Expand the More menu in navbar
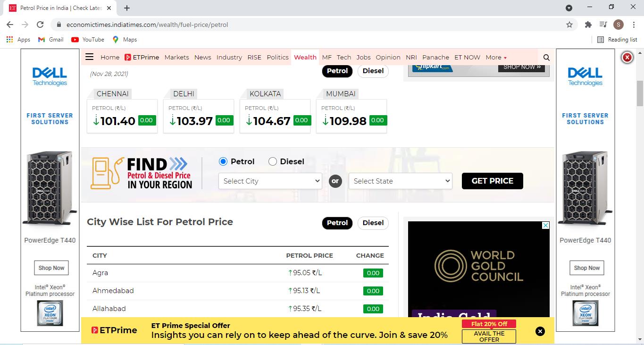 tap(496, 57)
